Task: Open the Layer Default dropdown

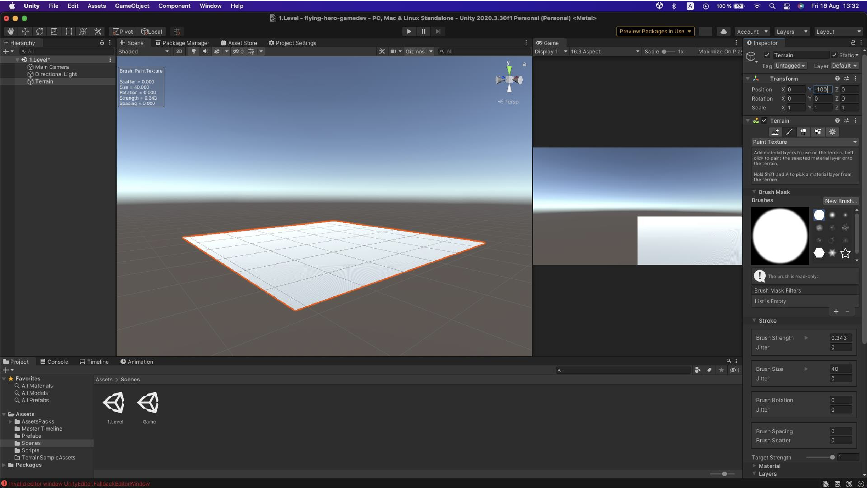Action: coord(844,66)
